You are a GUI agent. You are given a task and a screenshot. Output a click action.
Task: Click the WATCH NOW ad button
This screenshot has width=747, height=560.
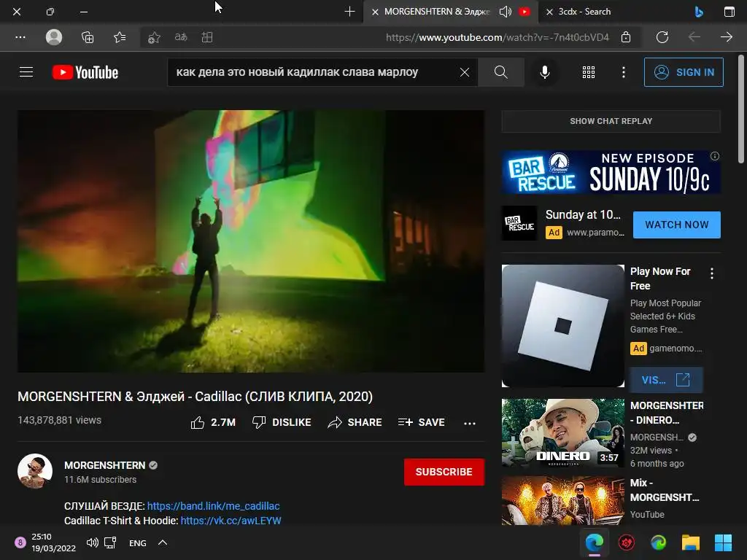click(676, 225)
